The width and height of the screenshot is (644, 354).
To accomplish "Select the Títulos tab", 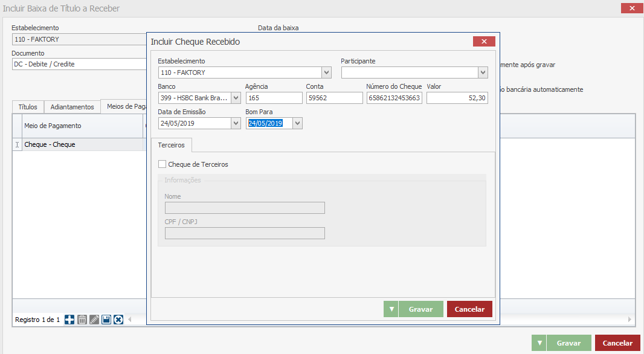I will coord(28,107).
